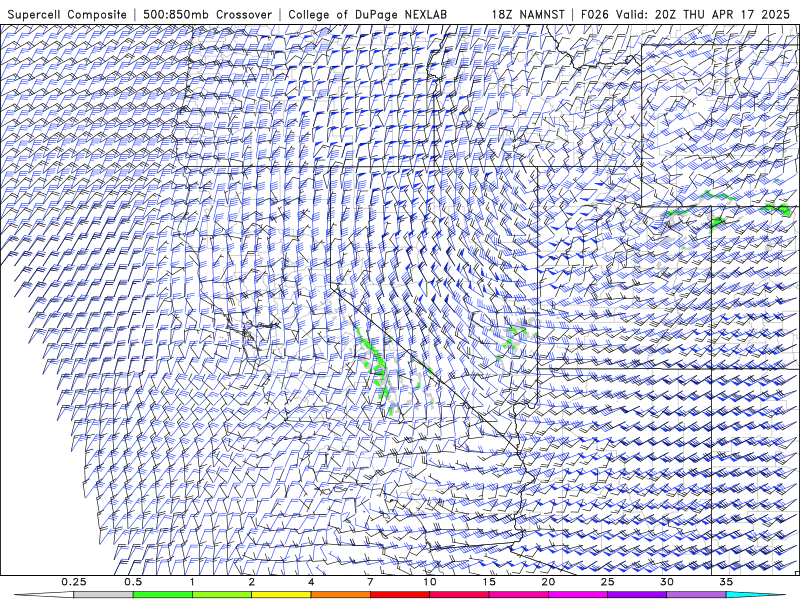Click the magenta 20–25 colorbar segment
Image resolution: width=800 pixels, height=600 pixels.
tap(578, 595)
